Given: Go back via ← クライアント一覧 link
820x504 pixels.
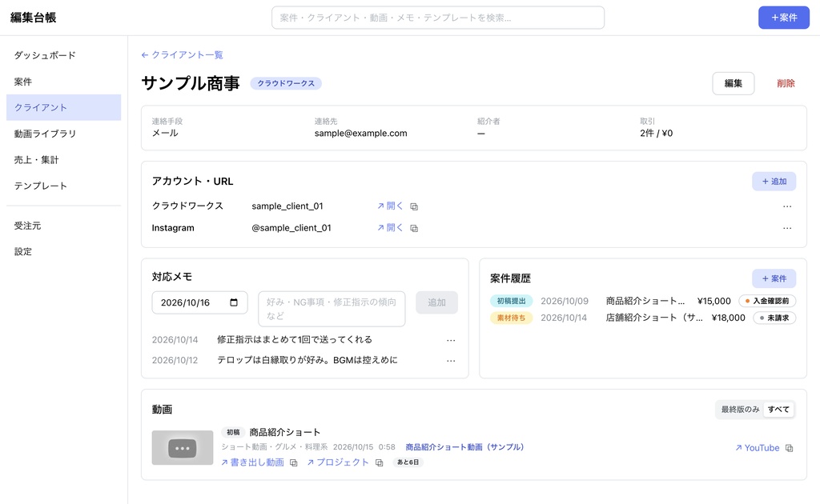Looking at the screenshot, I should point(182,55).
